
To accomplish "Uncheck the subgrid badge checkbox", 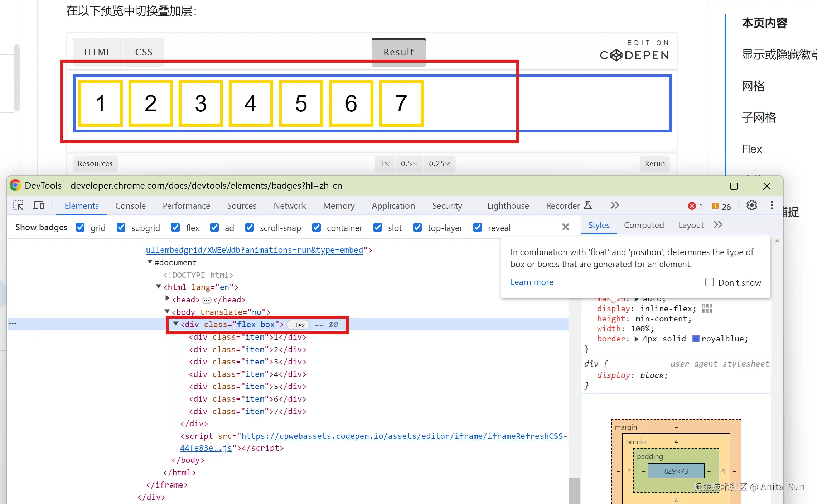I will point(121,228).
